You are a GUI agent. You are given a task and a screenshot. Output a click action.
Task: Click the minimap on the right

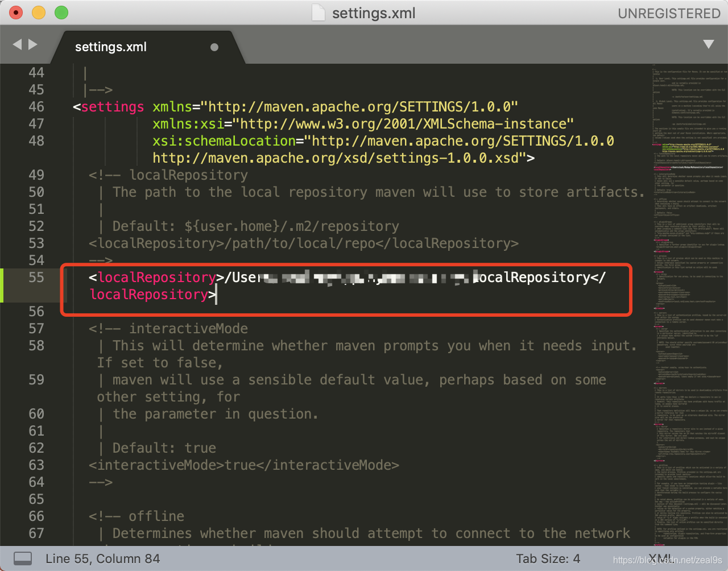click(x=689, y=304)
